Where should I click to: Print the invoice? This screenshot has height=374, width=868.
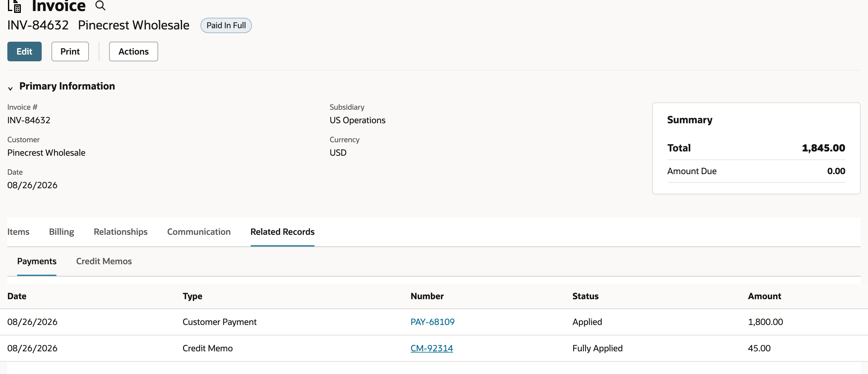[70, 52]
